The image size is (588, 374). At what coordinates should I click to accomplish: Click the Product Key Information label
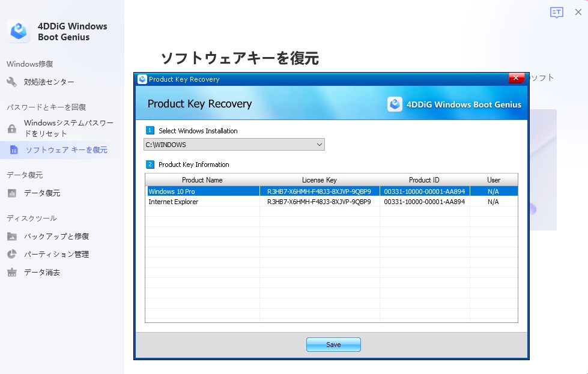pyautogui.click(x=193, y=164)
